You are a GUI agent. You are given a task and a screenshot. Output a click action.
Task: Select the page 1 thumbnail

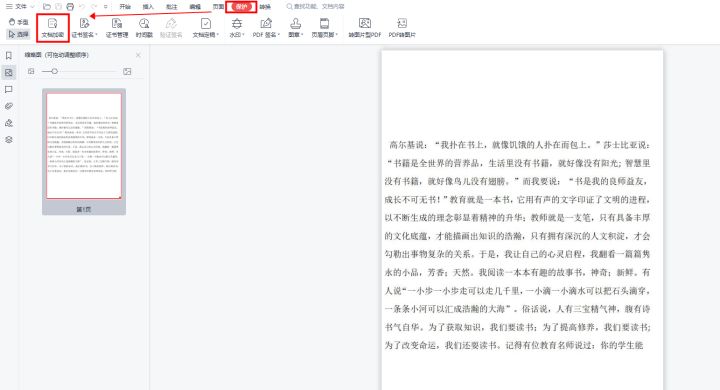84,146
